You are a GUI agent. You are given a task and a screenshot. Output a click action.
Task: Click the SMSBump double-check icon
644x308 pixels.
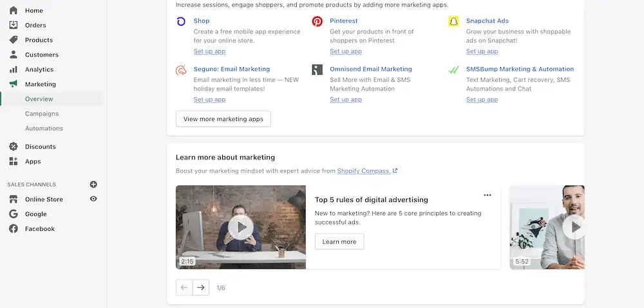(453, 69)
